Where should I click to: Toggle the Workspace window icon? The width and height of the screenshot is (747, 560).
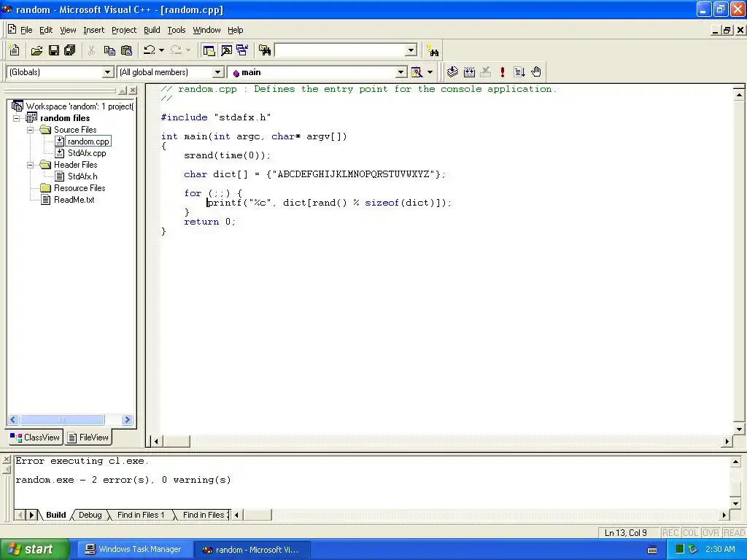click(209, 50)
